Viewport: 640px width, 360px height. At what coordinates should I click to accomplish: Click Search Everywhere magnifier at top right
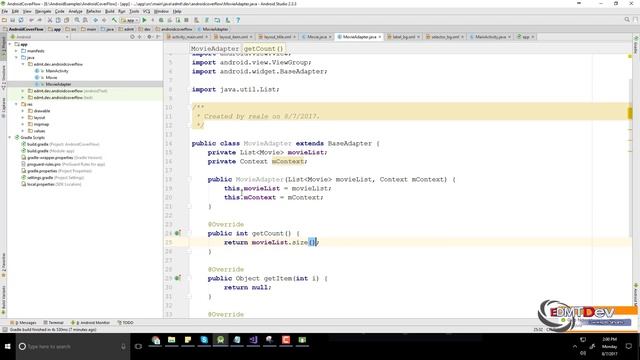pyautogui.click(x=627, y=20)
